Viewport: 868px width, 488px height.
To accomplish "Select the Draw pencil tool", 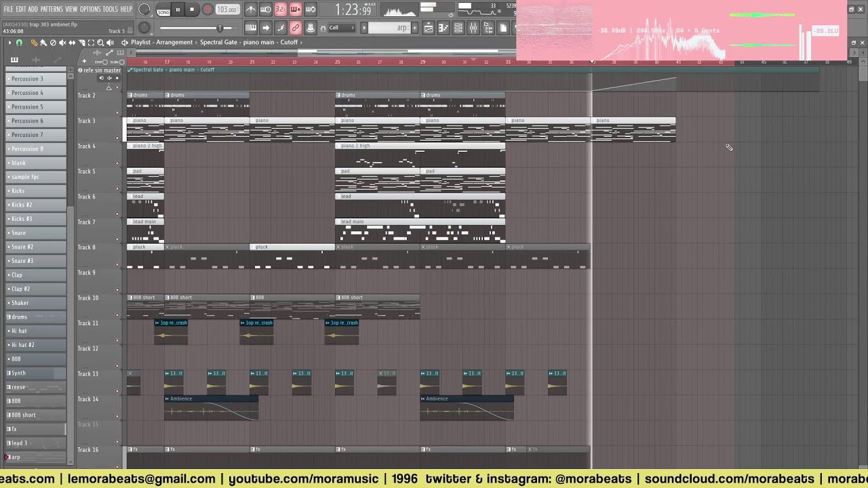I will (x=34, y=43).
